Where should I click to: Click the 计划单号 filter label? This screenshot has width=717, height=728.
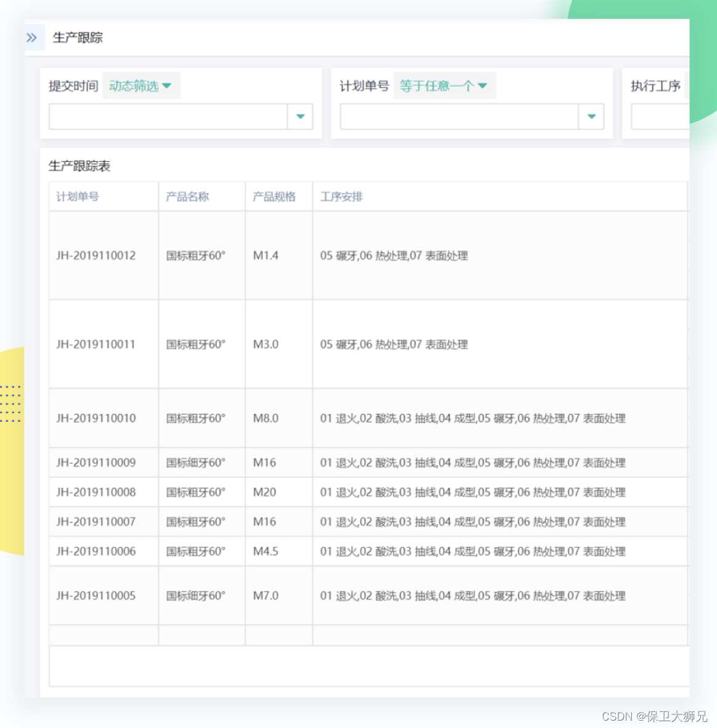pos(364,86)
